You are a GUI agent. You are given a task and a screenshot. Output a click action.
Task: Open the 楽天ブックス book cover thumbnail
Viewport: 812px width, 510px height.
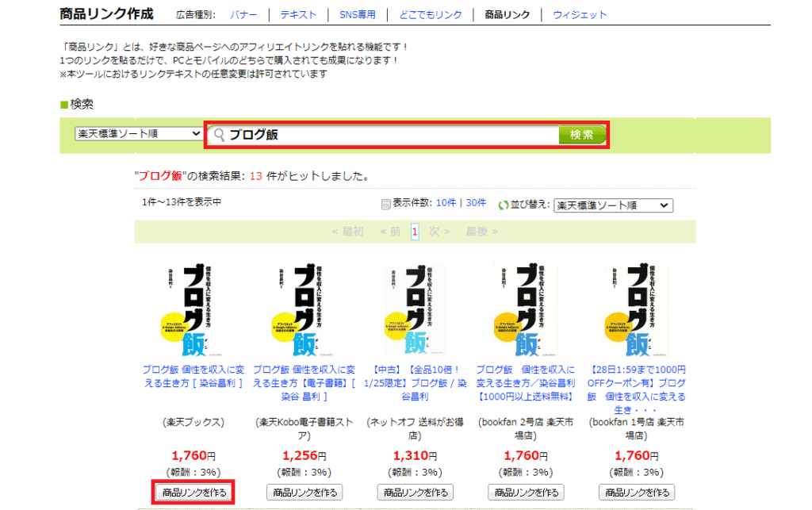click(193, 309)
